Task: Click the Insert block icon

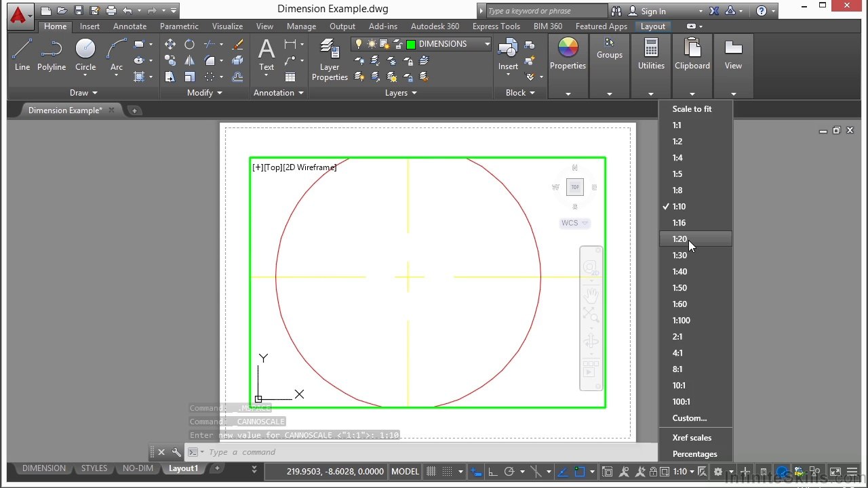Action: point(508,54)
